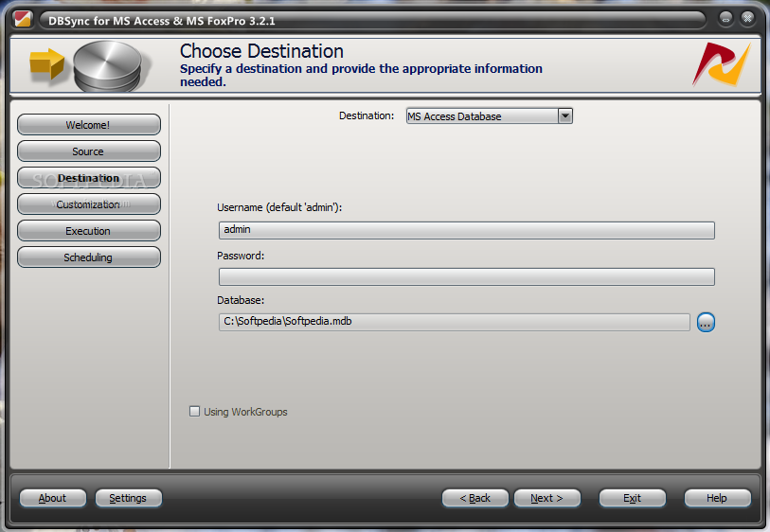Minimize the DBSync window
Image resolution: width=770 pixels, height=532 pixels.
point(725,19)
